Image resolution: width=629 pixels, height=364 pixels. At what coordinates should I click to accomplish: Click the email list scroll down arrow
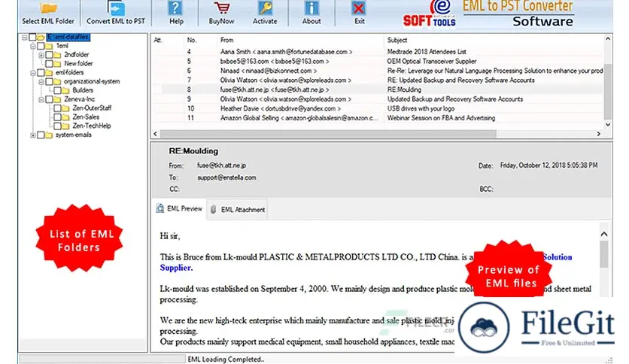pos(608,125)
